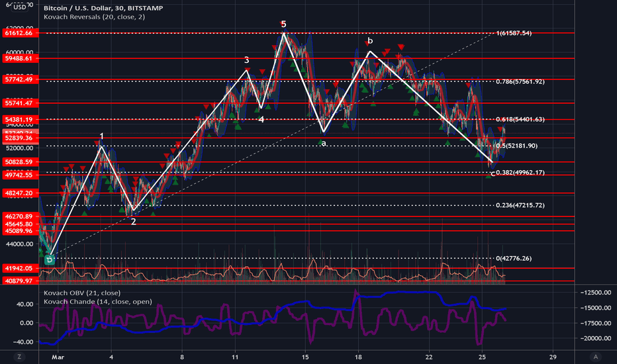Click the -15000.00 value on the OBV scale
The image size is (617, 364).
(596, 308)
